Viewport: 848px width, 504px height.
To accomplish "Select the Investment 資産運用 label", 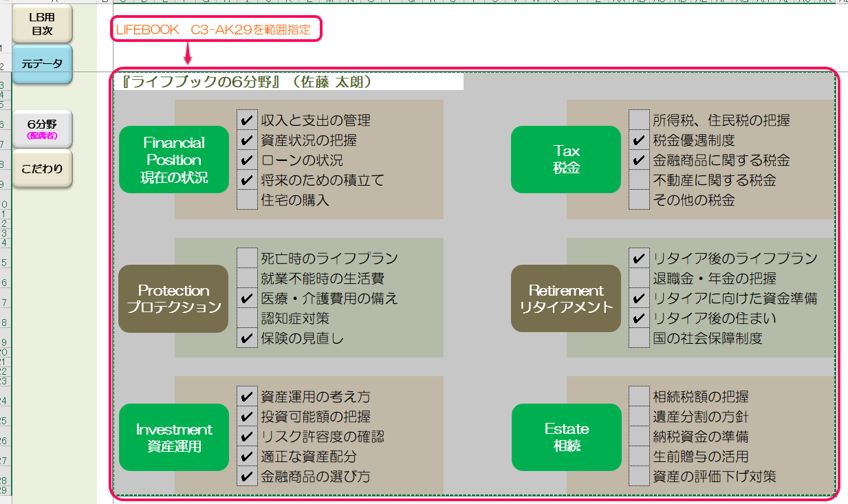I will 174,437.
